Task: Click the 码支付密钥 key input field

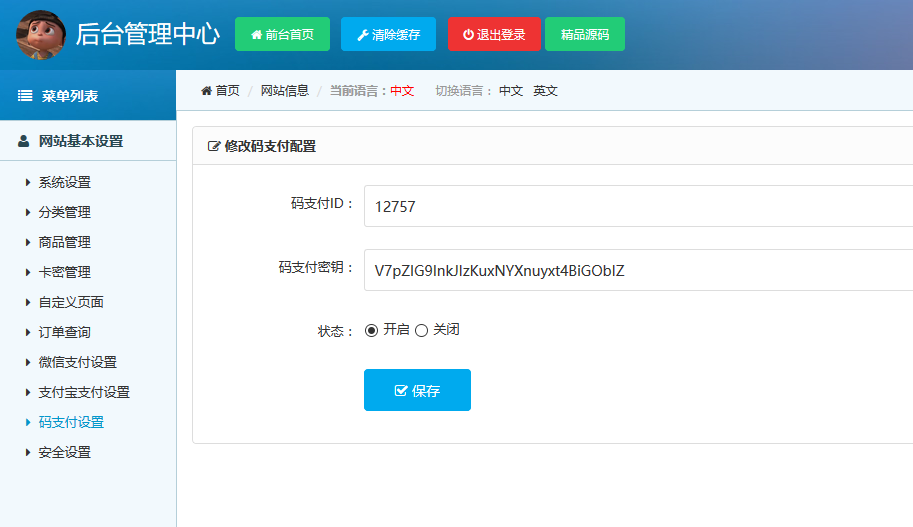Action: click(638, 270)
